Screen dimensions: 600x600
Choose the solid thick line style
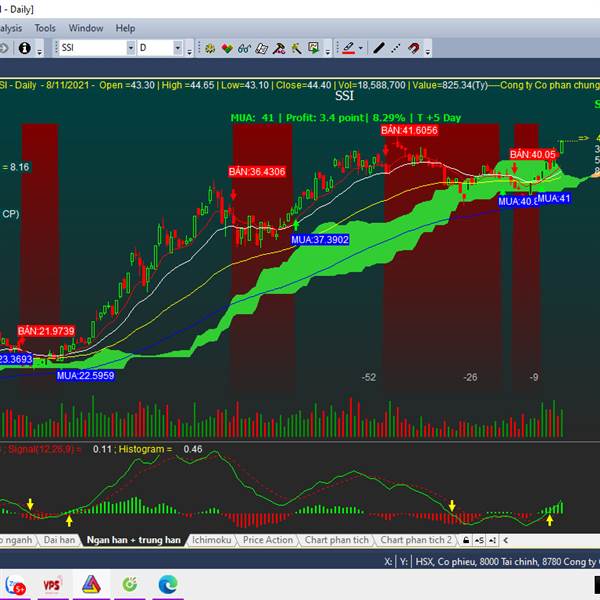378,48
